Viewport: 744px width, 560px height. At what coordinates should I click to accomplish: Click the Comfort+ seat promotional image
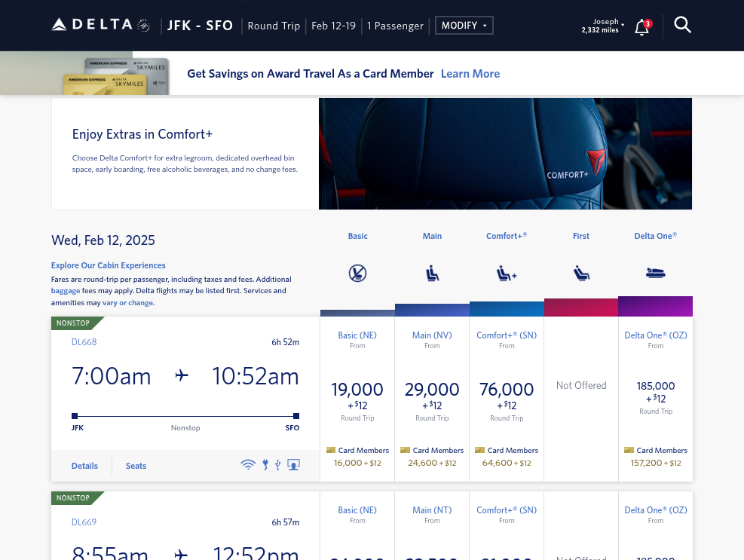coord(505,154)
